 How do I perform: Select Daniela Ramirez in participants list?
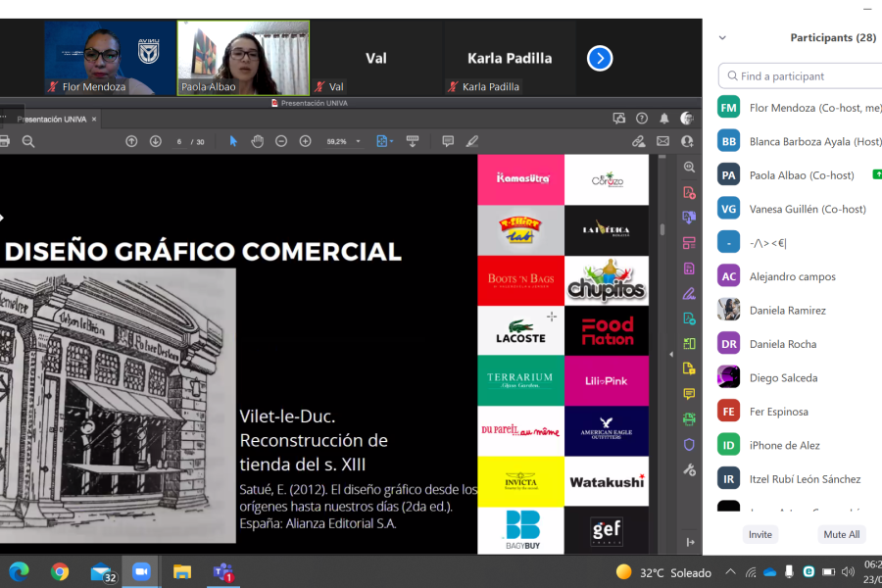(800, 311)
